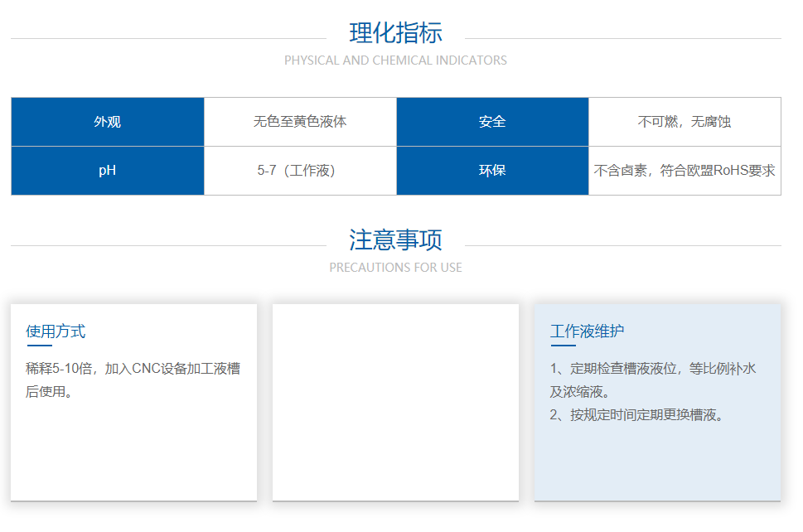Select the RoHS compliance text cell
Viewport: 803px width, 532px height.
(x=684, y=171)
